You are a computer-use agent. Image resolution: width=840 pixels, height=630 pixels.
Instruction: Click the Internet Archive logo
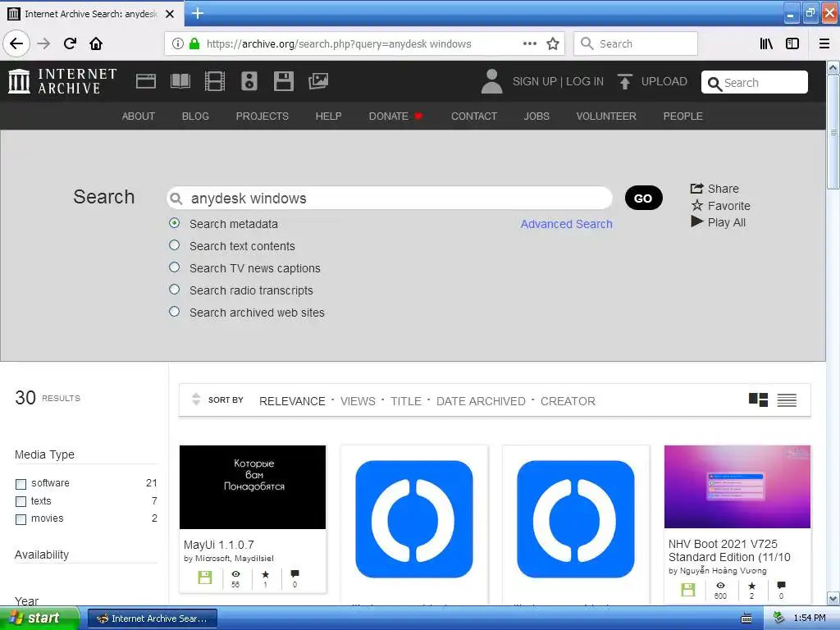point(62,81)
